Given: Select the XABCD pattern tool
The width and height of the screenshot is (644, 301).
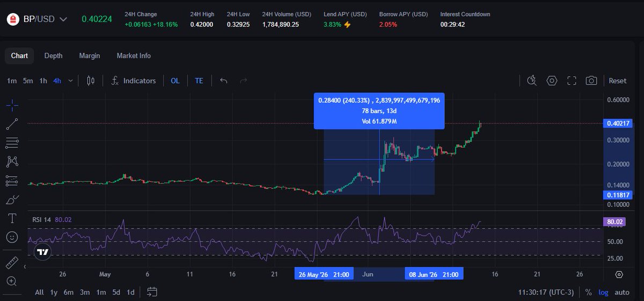Looking at the screenshot, I should 12,161.
